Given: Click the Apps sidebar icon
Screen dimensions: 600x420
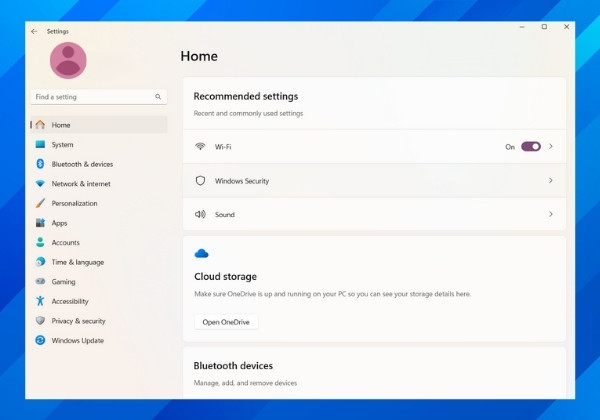Looking at the screenshot, I should pyautogui.click(x=40, y=223).
